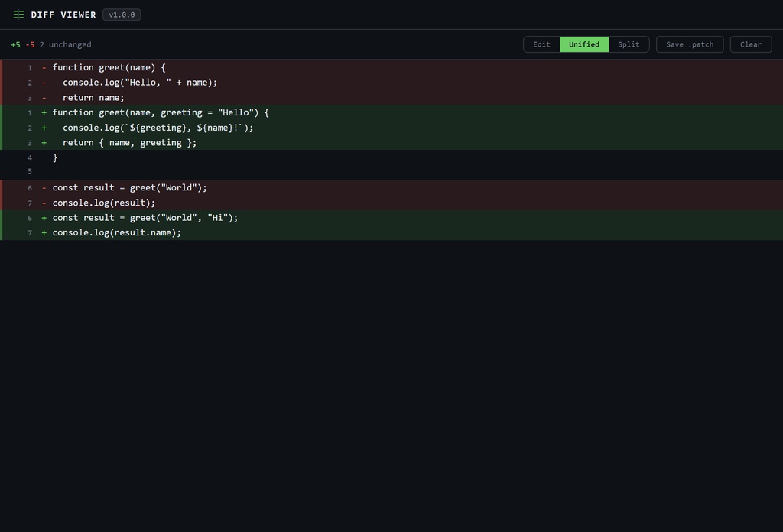Select removed line 'function greet(name) {'
Screen dimensions: 783x532
[391, 67]
